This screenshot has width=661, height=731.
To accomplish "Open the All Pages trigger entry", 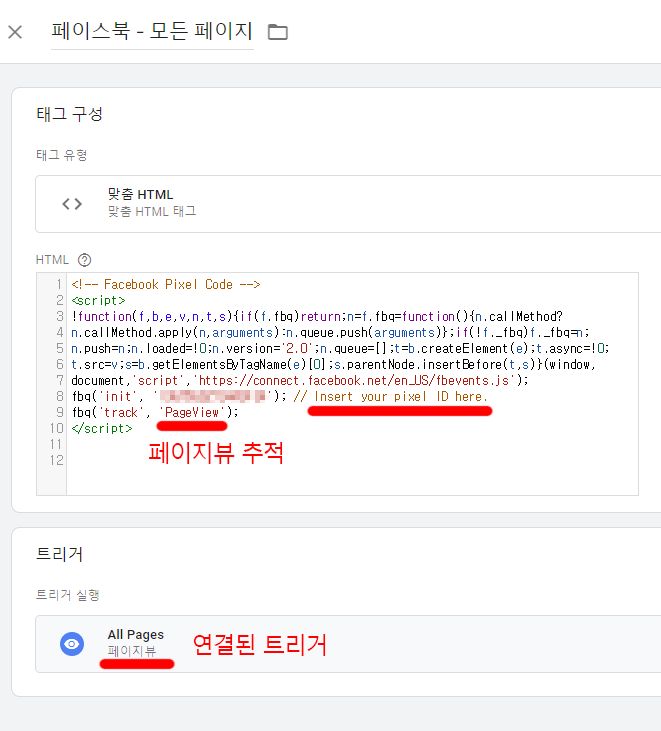I will point(348,644).
